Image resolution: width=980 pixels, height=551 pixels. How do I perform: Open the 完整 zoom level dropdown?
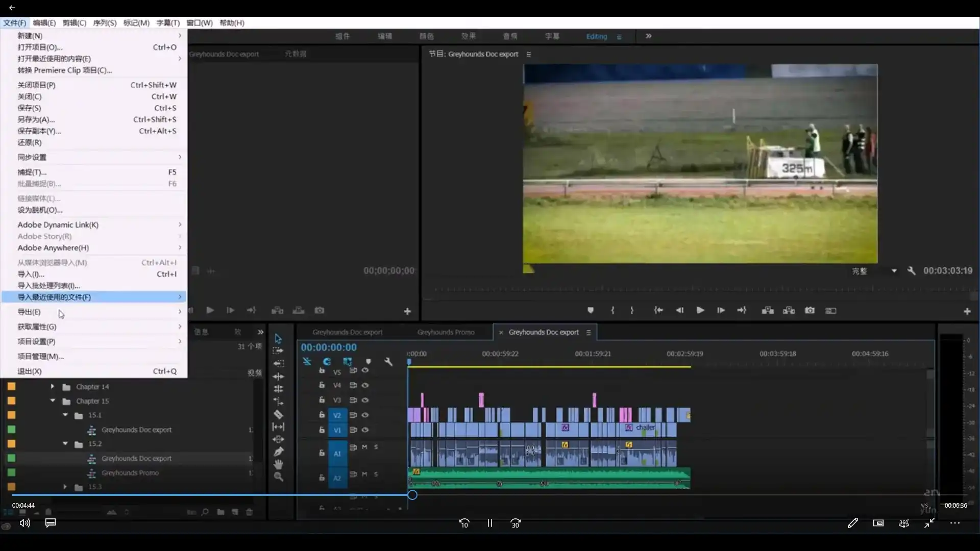tap(874, 270)
